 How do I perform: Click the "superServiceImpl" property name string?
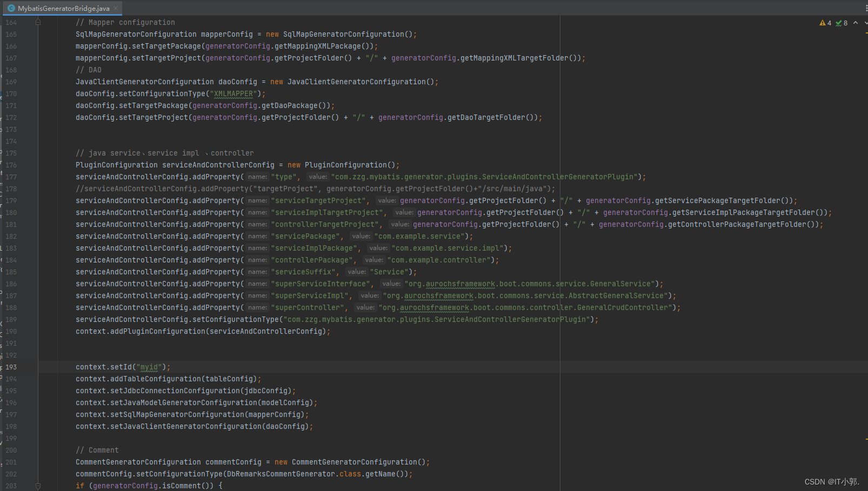[309, 295]
